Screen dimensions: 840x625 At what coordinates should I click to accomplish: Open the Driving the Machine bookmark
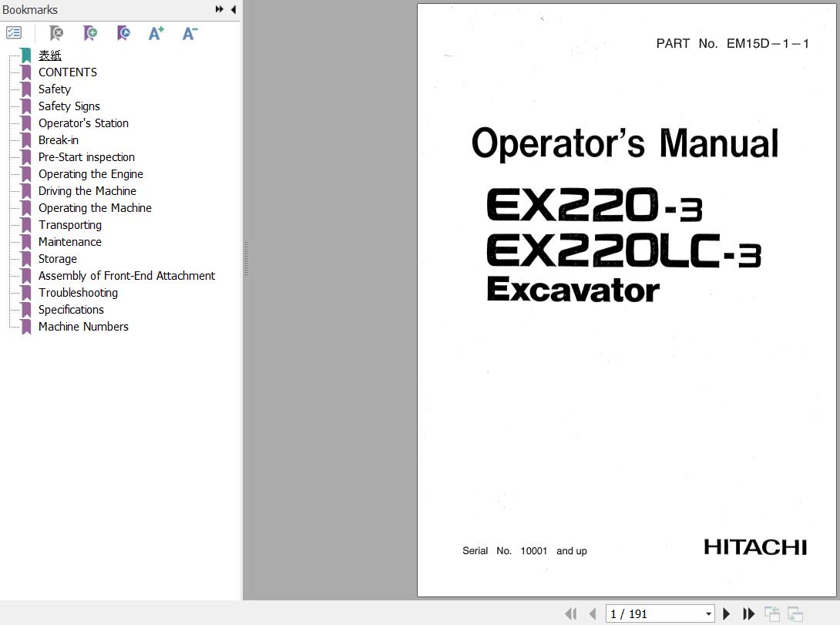[x=87, y=191]
